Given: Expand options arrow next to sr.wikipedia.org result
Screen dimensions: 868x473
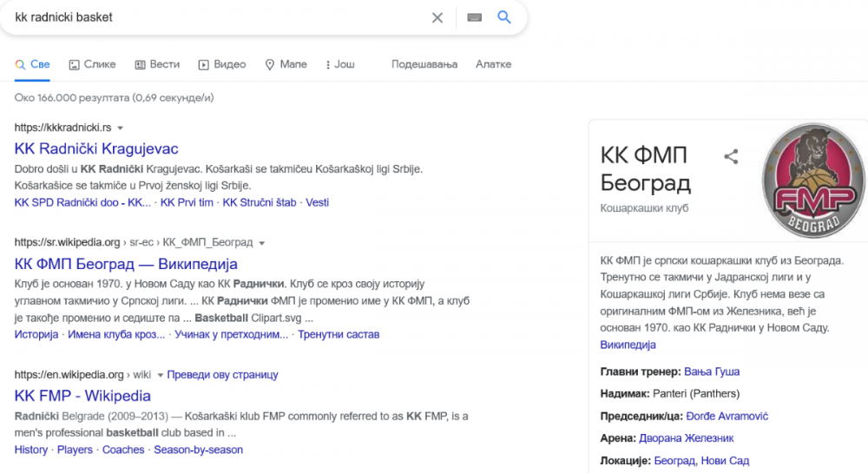Looking at the screenshot, I should tap(261, 242).
